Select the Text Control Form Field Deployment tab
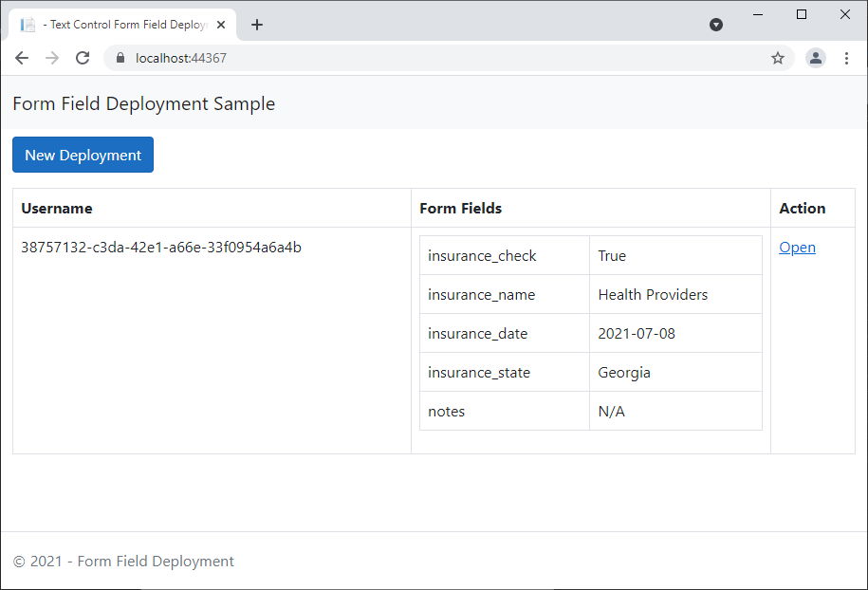Image resolution: width=868 pixels, height=590 pixels. point(122,25)
